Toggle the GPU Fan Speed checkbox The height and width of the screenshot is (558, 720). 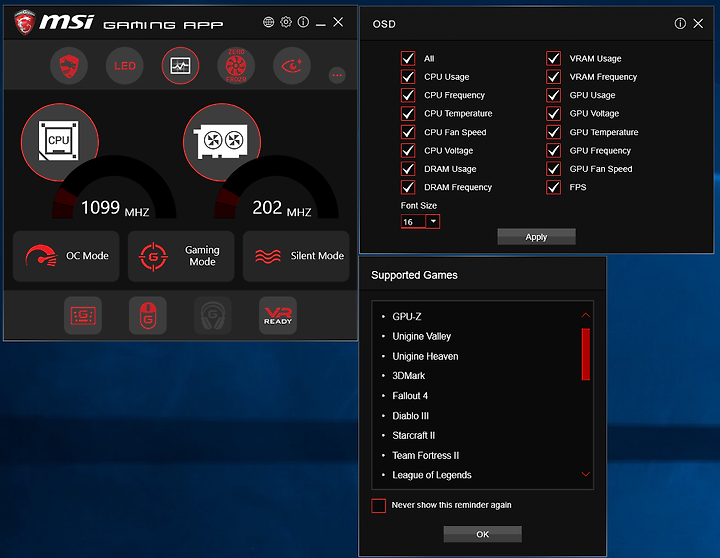click(x=553, y=169)
